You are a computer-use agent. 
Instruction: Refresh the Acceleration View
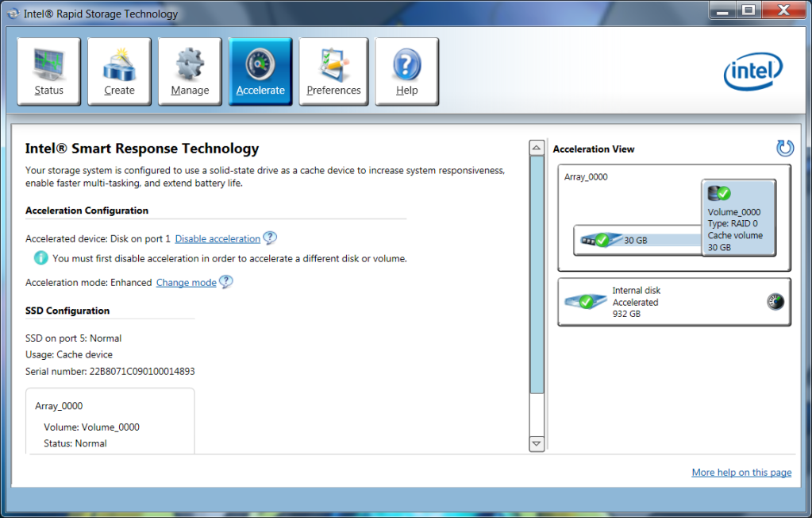pos(784,149)
